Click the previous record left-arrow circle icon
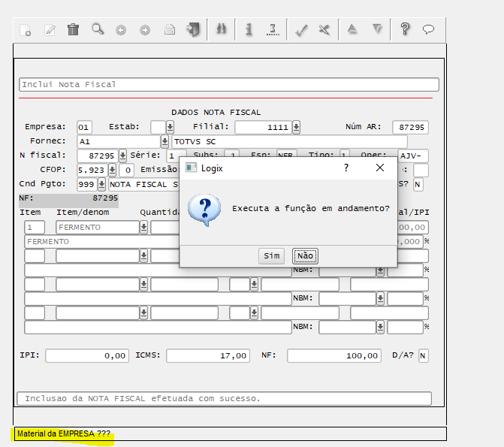Screen dimensions: 504x447 [x=121, y=30]
